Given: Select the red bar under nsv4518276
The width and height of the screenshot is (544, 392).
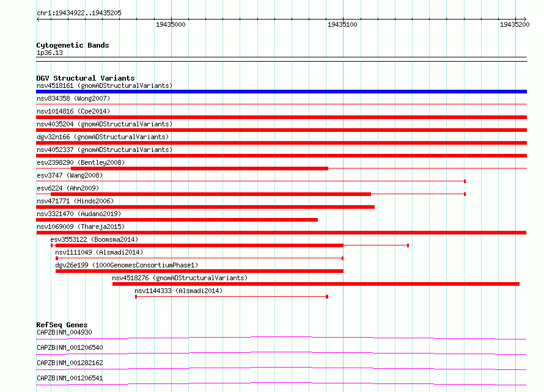Looking at the screenshot, I should [x=316, y=284].
